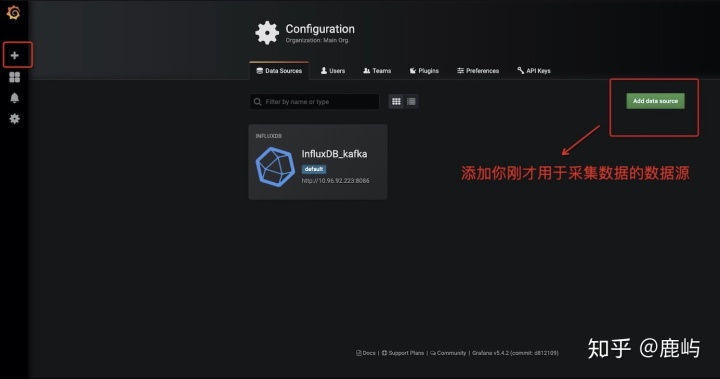Open the Docs footer link
The height and width of the screenshot is (379, 720).
tap(366, 353)
